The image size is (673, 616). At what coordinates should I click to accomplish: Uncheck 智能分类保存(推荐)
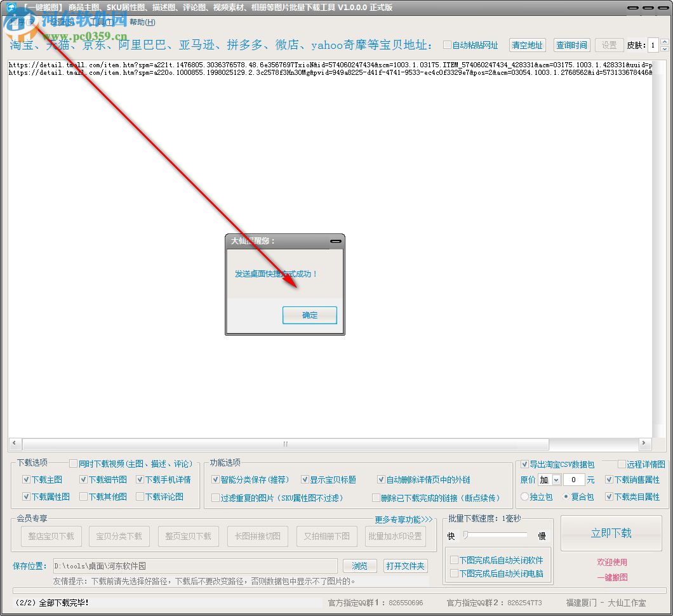(215, 479)
